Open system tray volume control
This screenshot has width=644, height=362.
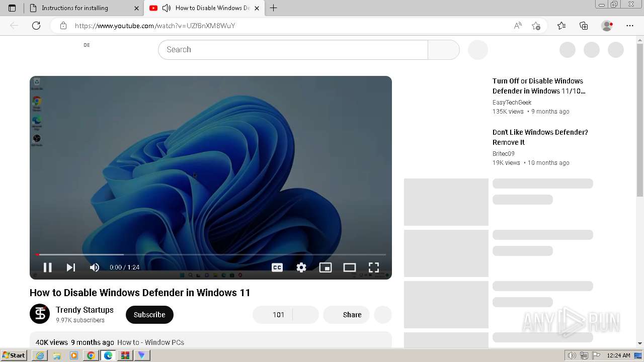572,355
